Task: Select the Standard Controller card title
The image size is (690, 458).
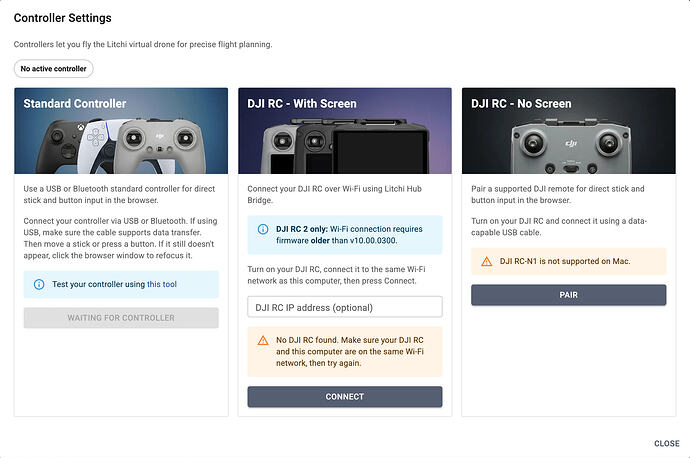Action: 75,104
